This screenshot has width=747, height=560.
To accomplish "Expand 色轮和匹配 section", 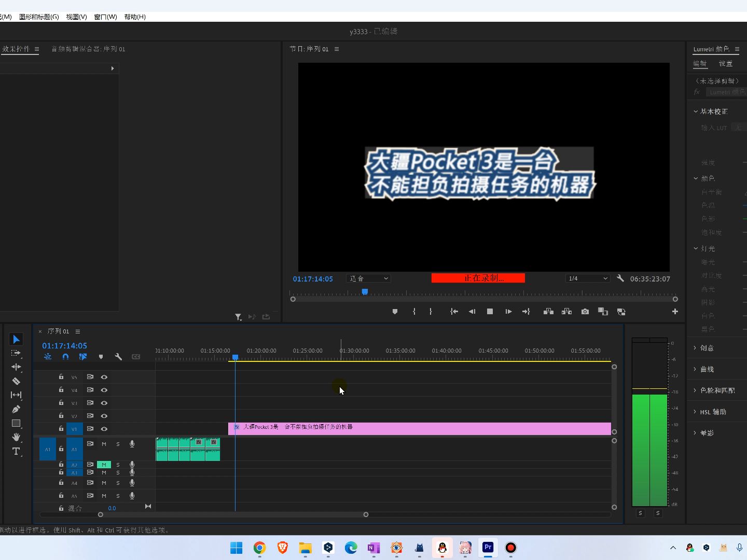I will [695, 390].
